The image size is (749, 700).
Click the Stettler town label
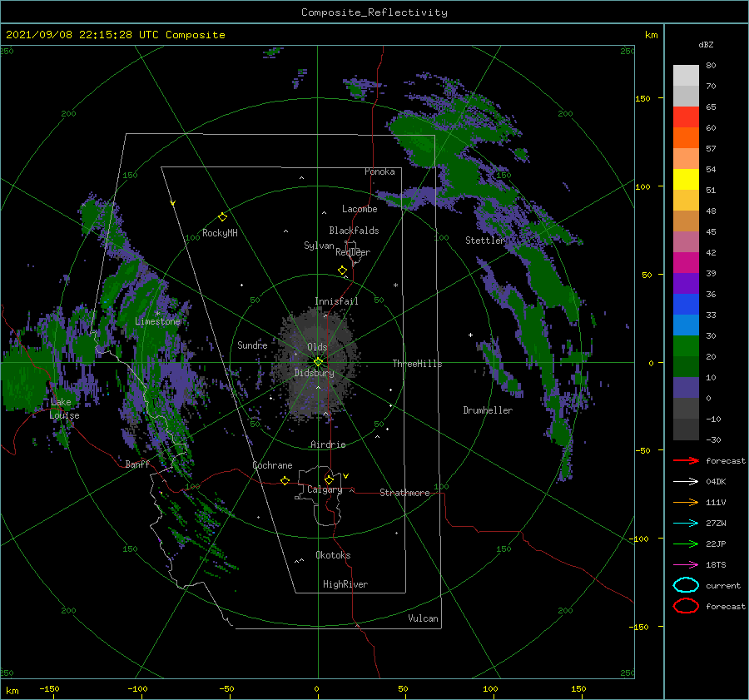485,241
